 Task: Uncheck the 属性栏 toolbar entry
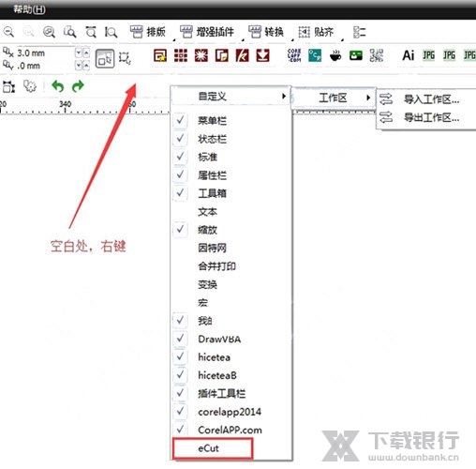click(231, 174)
